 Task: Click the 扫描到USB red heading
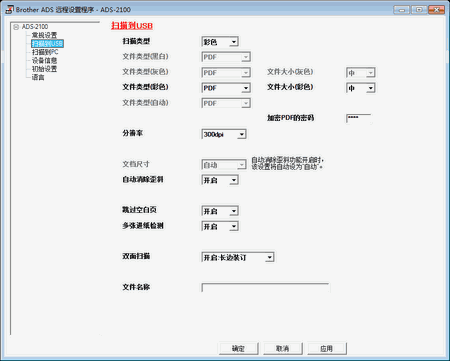(132, 26)
